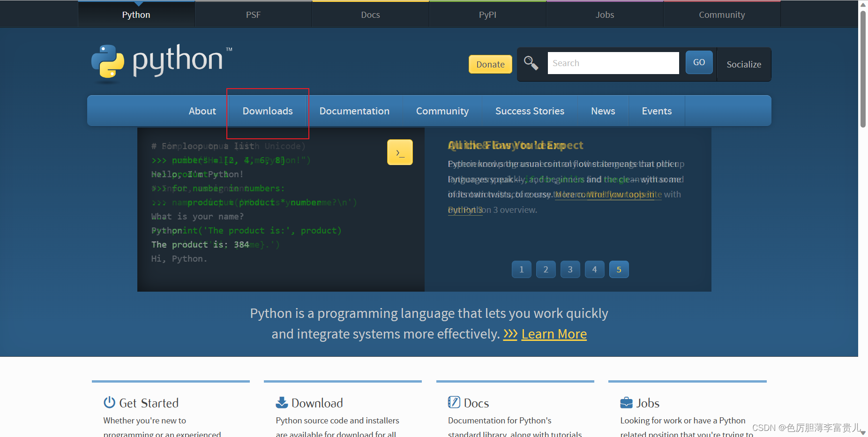This screenshot has height=437, width=868.
Task: Open the Community top tab
Action: (722, 15)
